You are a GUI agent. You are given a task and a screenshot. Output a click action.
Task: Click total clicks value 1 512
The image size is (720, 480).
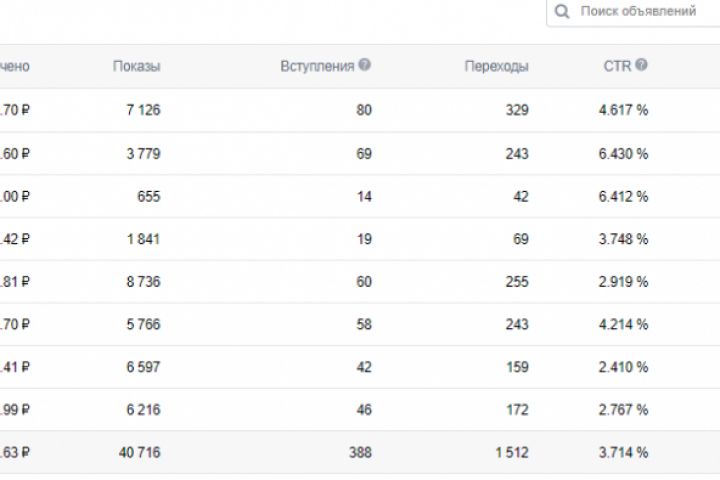(510, 453)
